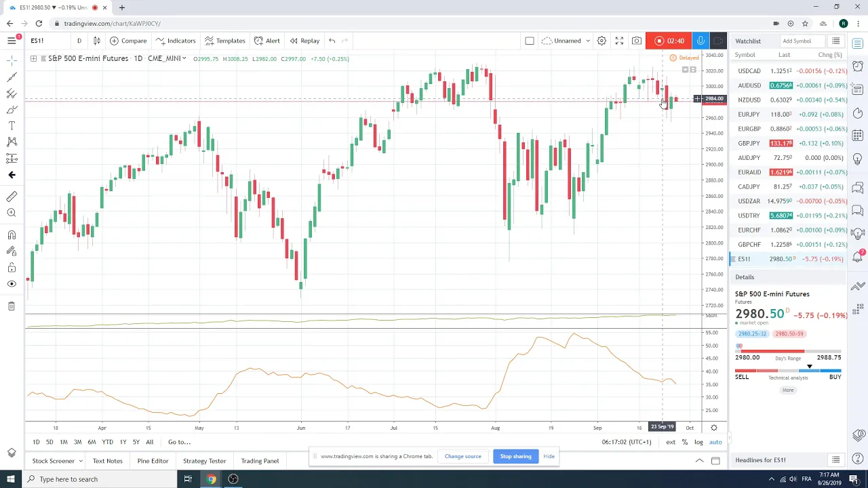Image resolution: width=868 pixels, height=488 pixels.
Task: Open the Unnamed chart layout dropdown
Action: click(x=567, y=41)
